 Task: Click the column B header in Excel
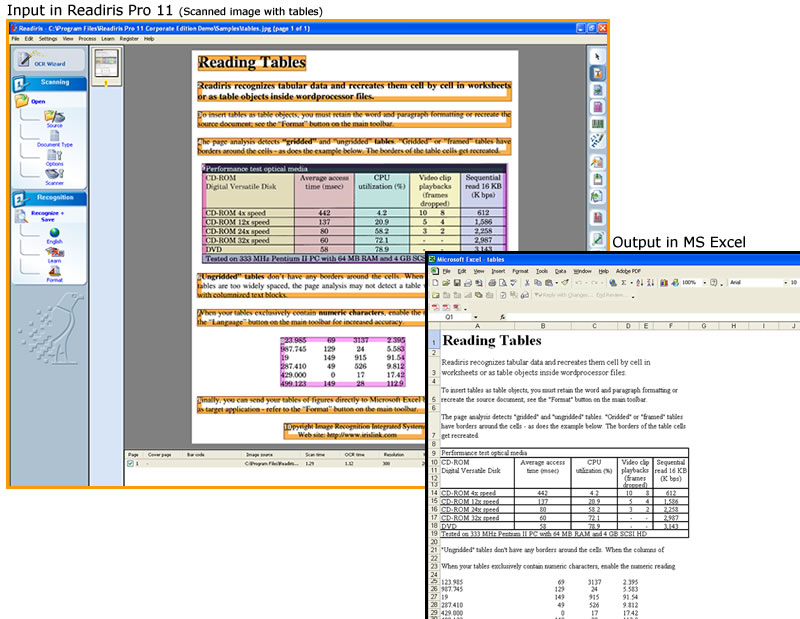pos(542,325)
